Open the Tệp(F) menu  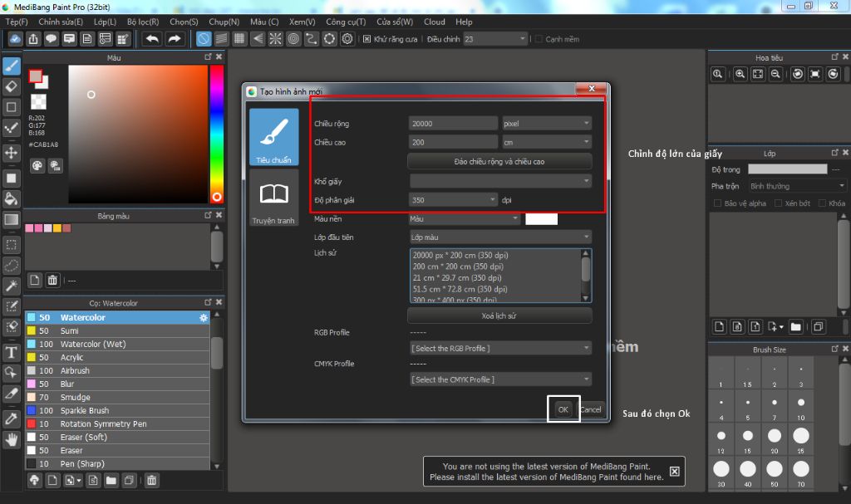tap(17, 22)
